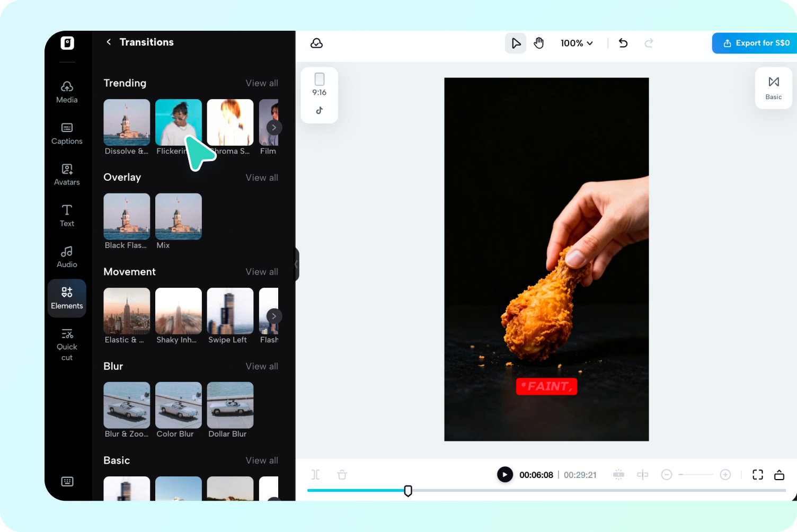Select the hand pan tool
Screen dimensions: 797x532
[x=539, y=43]
